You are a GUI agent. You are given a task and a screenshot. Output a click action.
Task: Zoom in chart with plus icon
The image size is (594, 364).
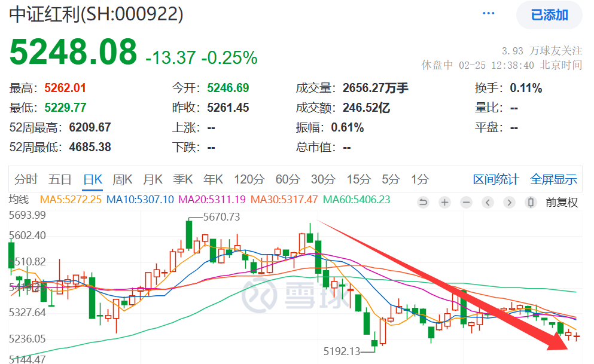pyautogui.click(x=444, y=203)
